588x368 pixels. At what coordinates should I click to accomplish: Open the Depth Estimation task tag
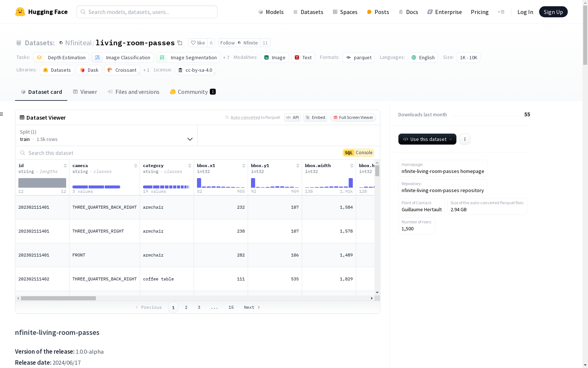61,57
